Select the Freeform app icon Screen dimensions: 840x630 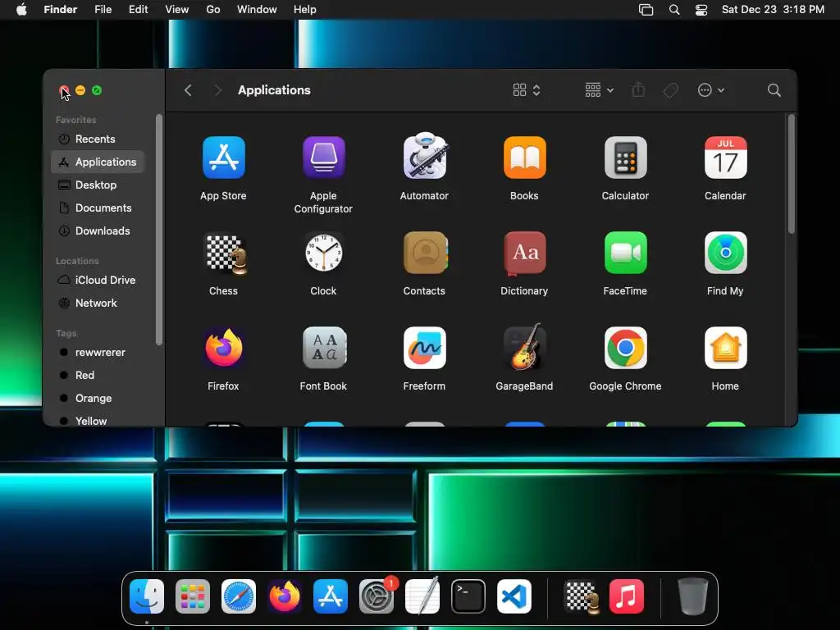(x=424, y=348)
